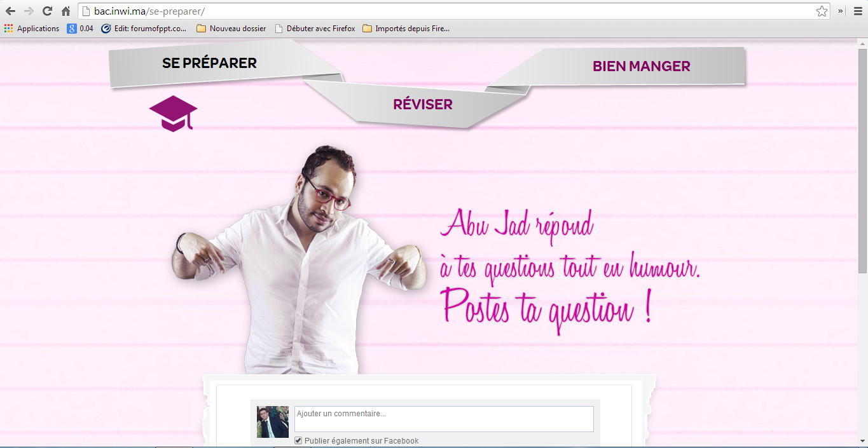Screen dimensions: 868x448
Task: Open the Importés depuis Fire... folder
Action: click(406, 29)
